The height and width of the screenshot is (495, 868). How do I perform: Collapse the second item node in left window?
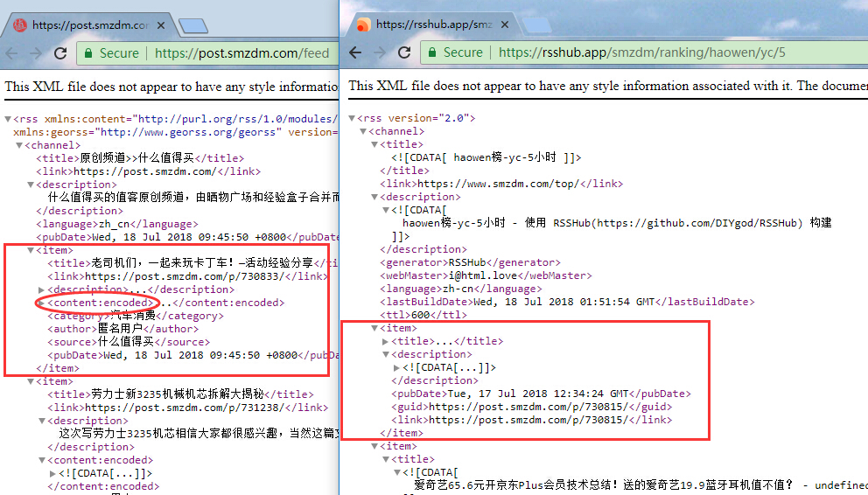pos(31,381)
